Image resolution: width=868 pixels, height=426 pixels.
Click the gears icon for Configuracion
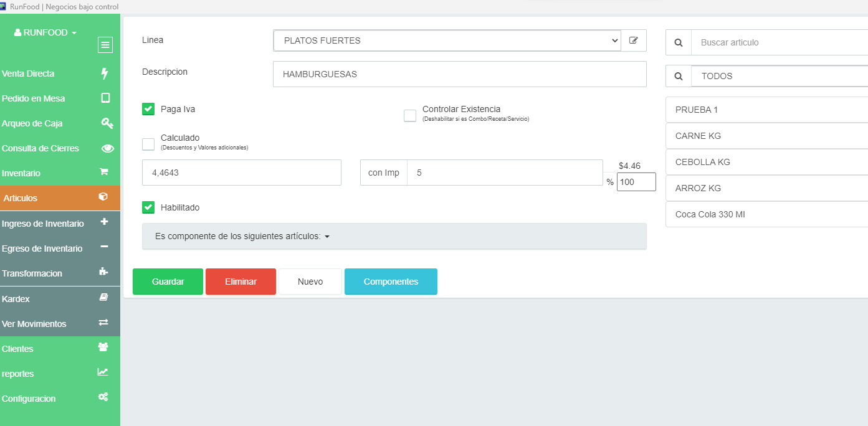tap(103, 397)
